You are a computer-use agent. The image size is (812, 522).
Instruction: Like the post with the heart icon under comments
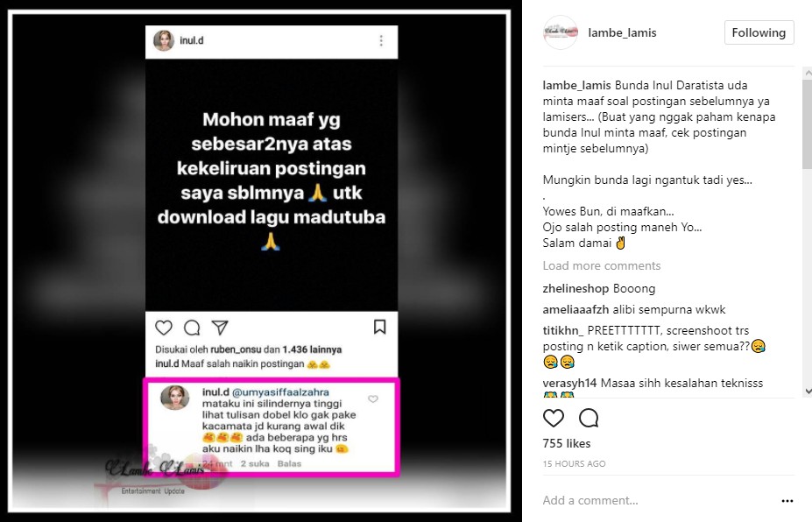553,418
